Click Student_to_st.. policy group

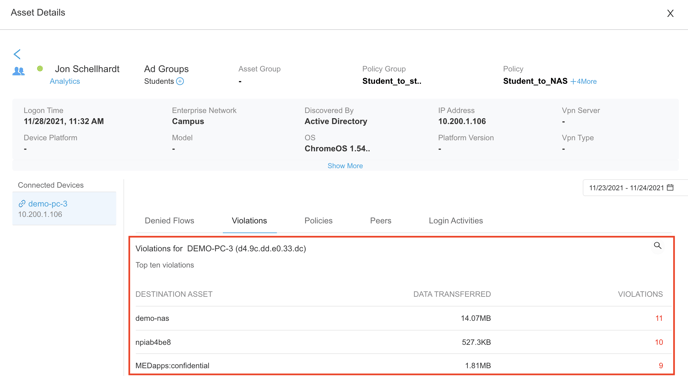coord(391,81)
